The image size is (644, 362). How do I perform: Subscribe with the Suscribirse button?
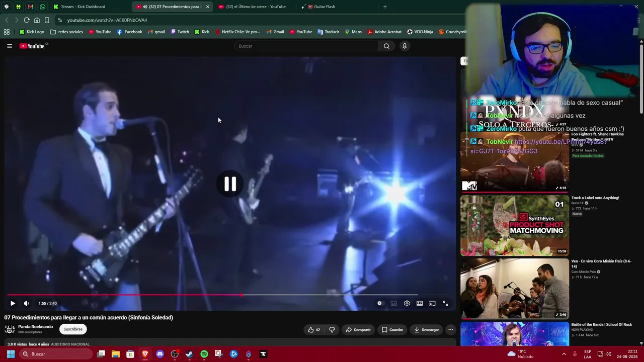click(x=73, y=329)
